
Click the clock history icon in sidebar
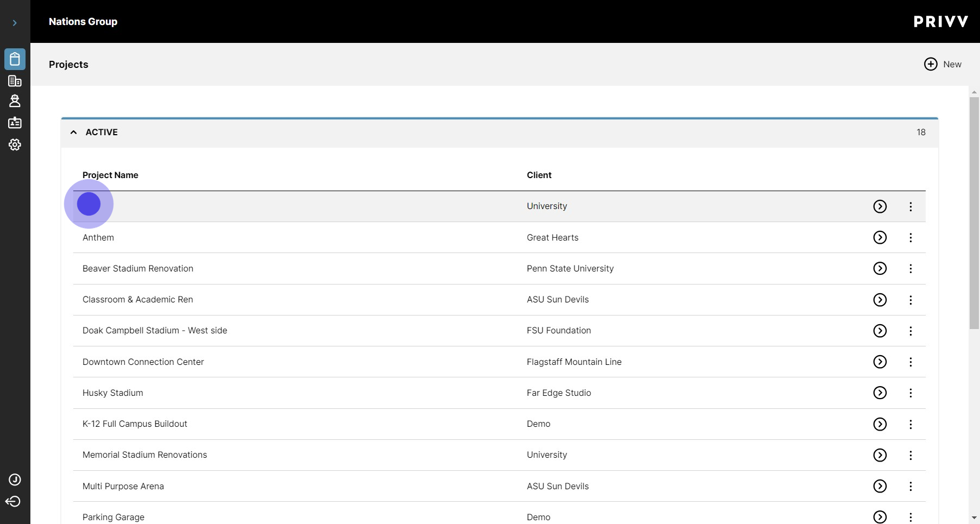click(x=15, y=479)
